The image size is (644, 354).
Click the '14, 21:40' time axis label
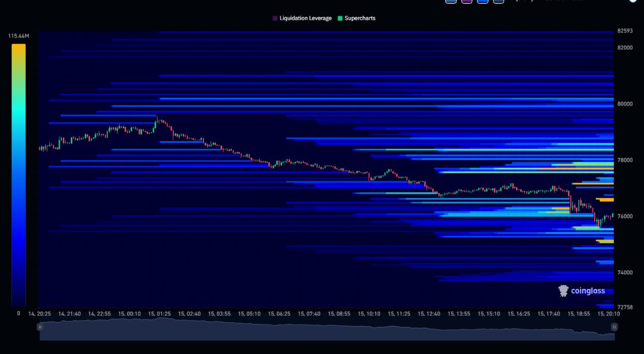(69, 313)
